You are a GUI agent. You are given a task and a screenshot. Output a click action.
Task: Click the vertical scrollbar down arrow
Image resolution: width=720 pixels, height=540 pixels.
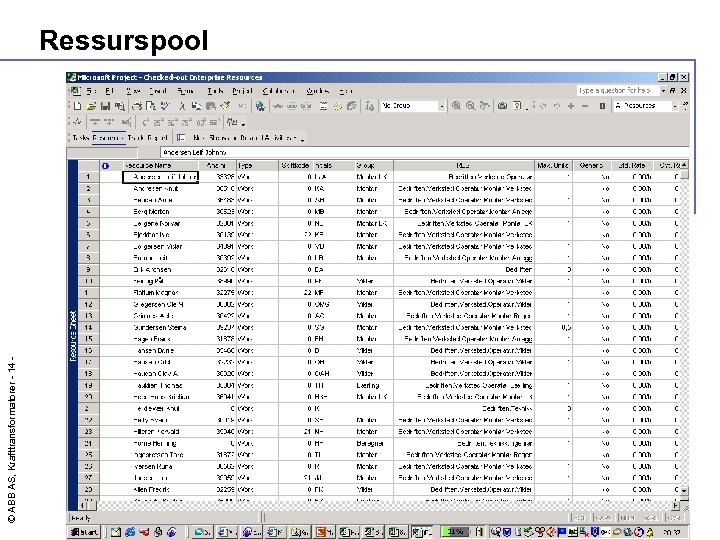click(x=684, y=491)
